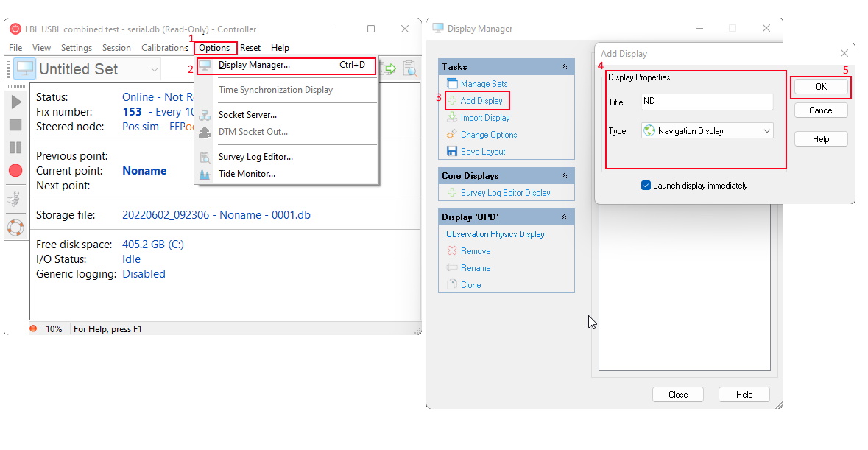Click the Noname current point value
Viewport: 868px width, 450px height.
tap(144, 171)
